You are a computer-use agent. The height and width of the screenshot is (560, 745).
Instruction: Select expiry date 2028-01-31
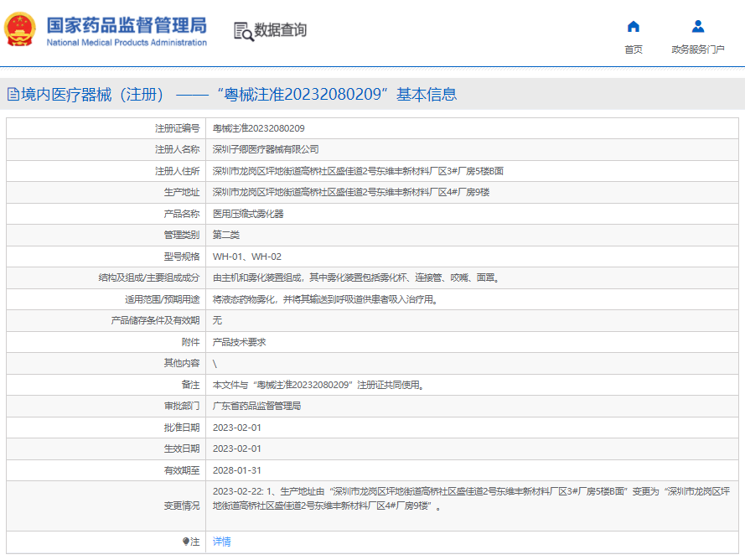pos(236,470)
